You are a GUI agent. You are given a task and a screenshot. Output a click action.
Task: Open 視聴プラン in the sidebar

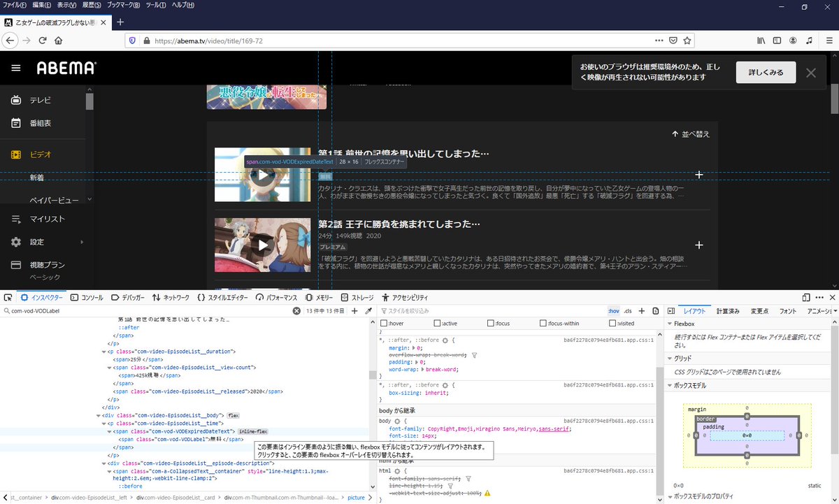pos(47,265)
